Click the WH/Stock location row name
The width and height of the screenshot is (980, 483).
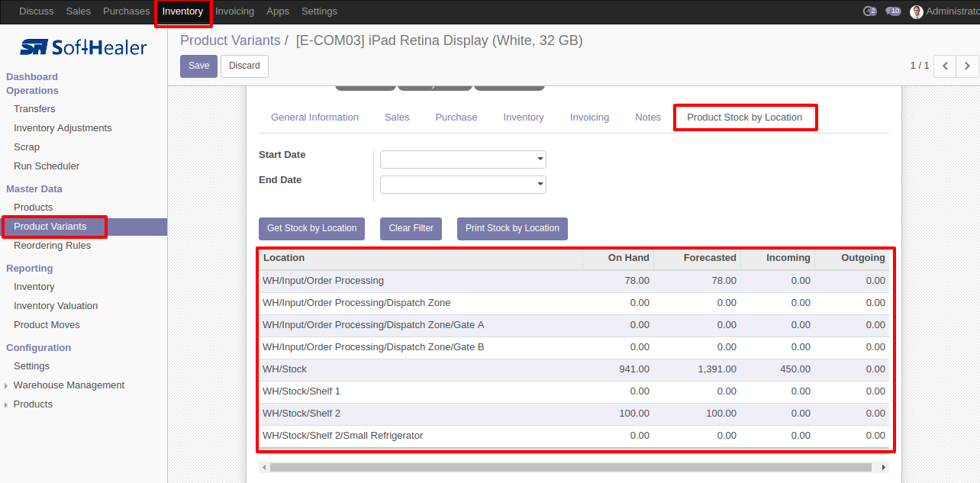[285, 369]
